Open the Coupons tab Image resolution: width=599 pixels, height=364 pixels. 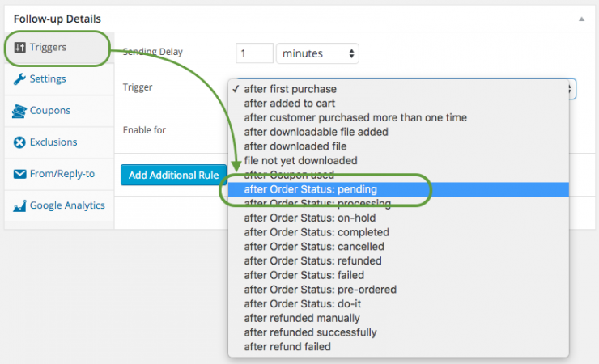pos(59,111)
